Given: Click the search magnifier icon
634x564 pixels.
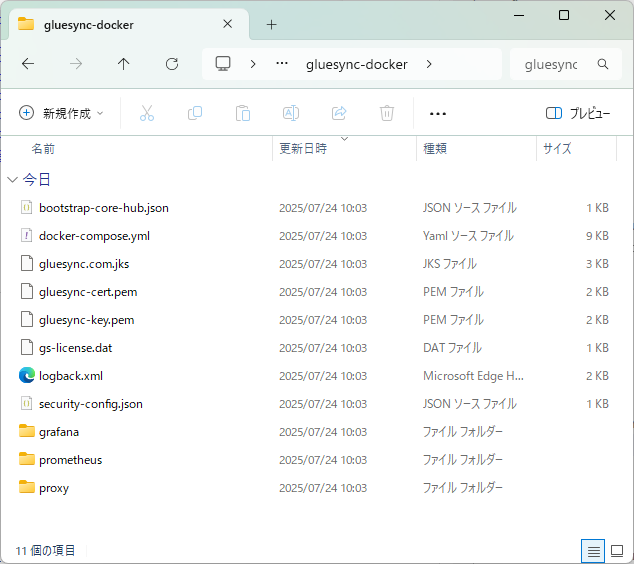Looking at the screenshot, I should tap(603, 64).
